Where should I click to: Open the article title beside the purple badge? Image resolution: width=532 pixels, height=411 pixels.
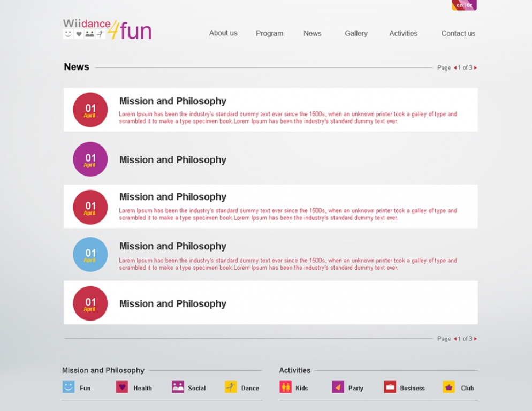point(173,160)
